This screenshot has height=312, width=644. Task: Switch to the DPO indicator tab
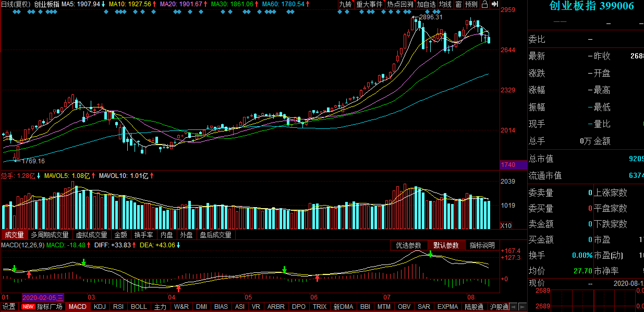coord(298,307)
